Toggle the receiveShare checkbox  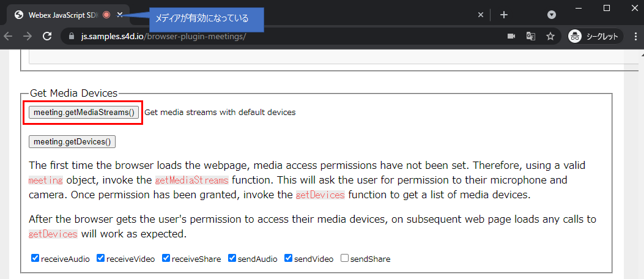[166, 258]
